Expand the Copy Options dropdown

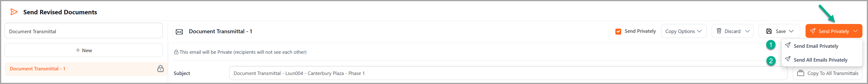[683, 31]
